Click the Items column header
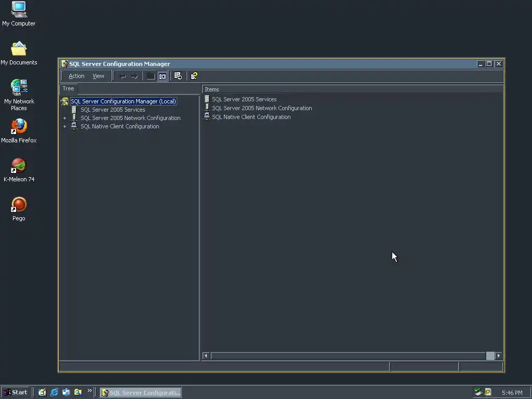The image size is (532, 399). (x=353, y=89)
